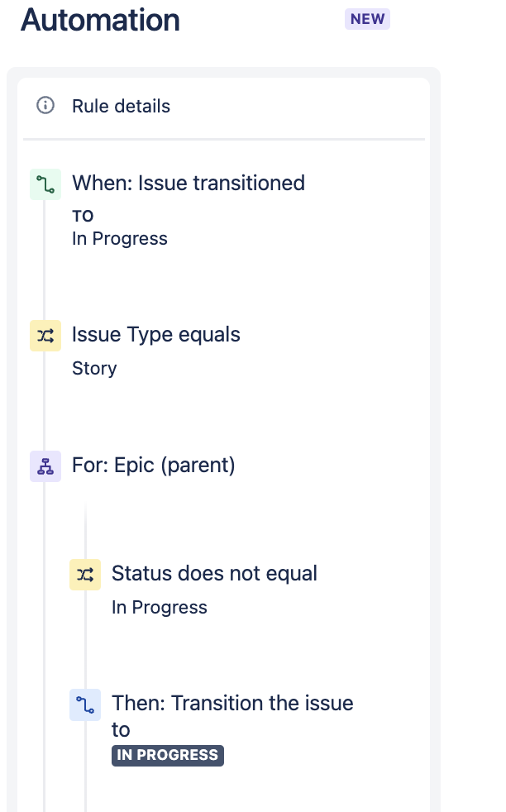Open the Status does not equal condition

pos(214,573)
